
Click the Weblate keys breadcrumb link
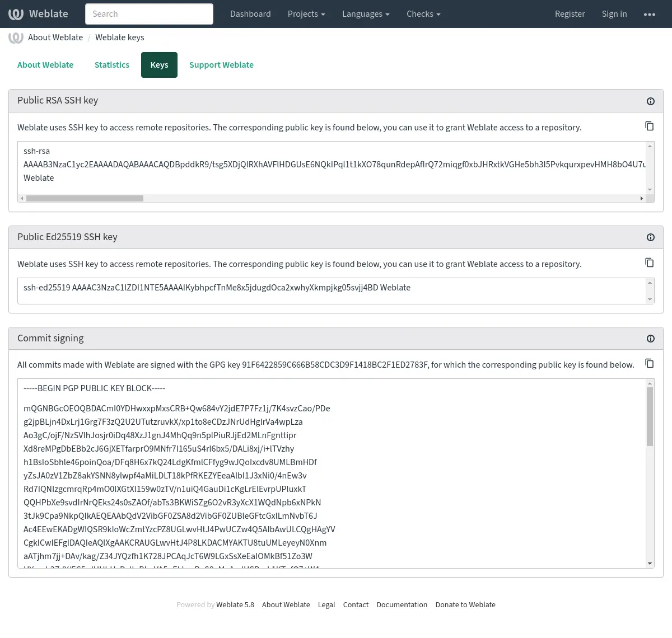tap(120, 37)
